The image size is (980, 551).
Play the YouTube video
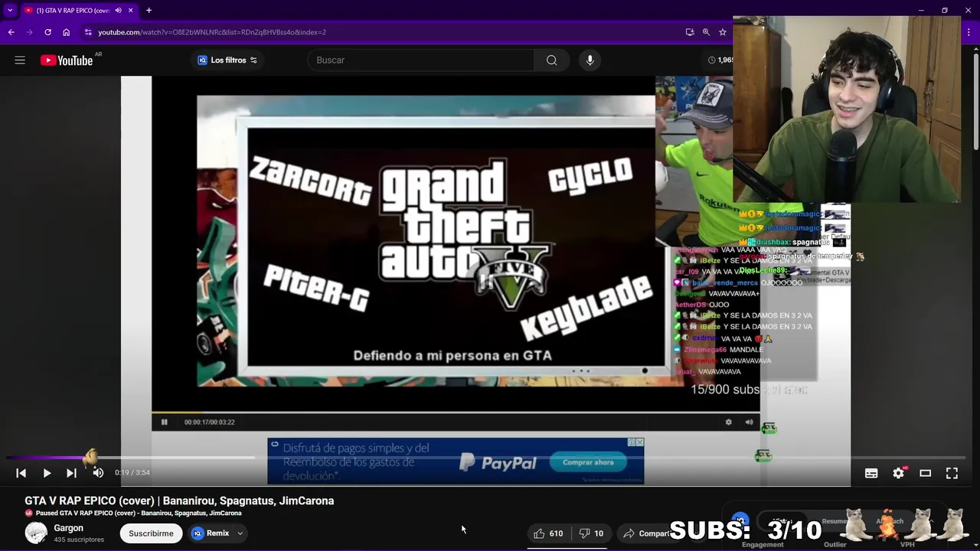pyautogui.click(x=47, y=473)
